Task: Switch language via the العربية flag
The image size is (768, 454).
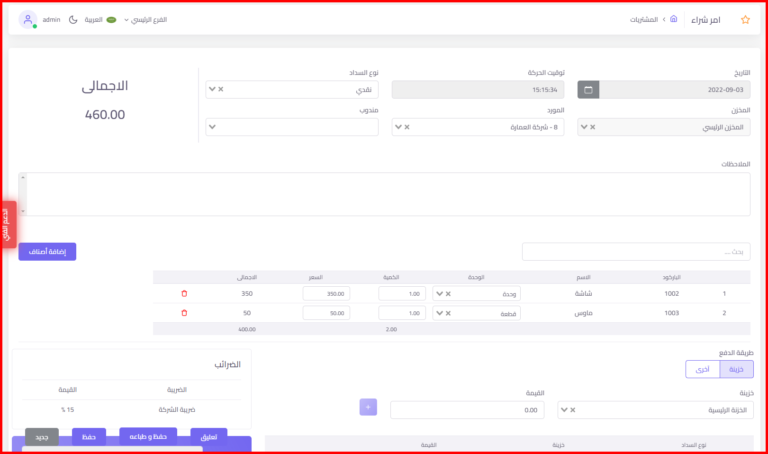Action: click(x=104, y=19)
